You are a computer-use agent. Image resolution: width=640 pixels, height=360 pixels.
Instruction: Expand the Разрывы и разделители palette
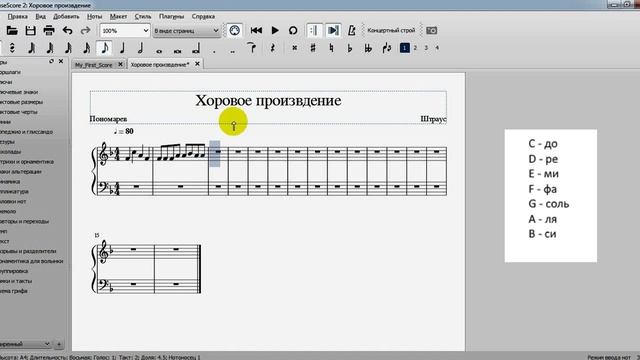point(28,251)
